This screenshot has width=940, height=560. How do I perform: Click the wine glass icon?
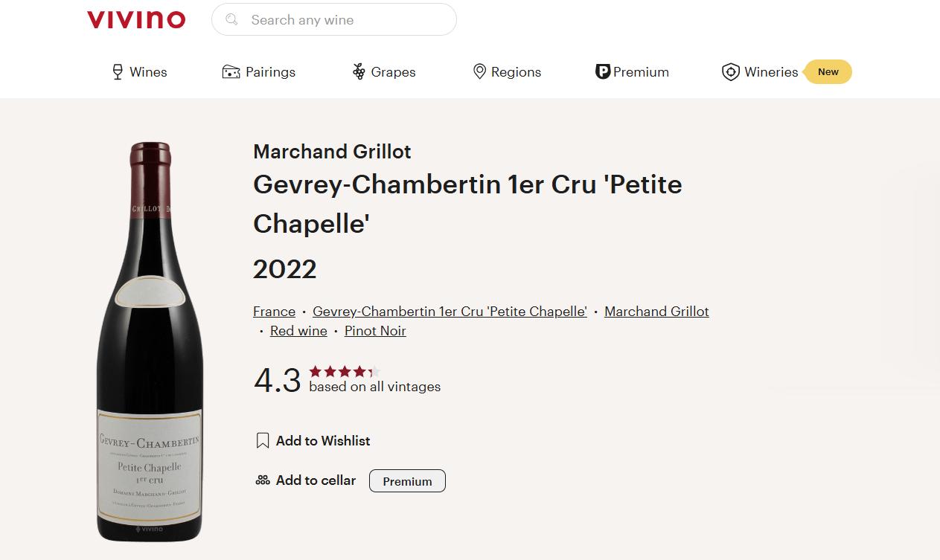118,72
